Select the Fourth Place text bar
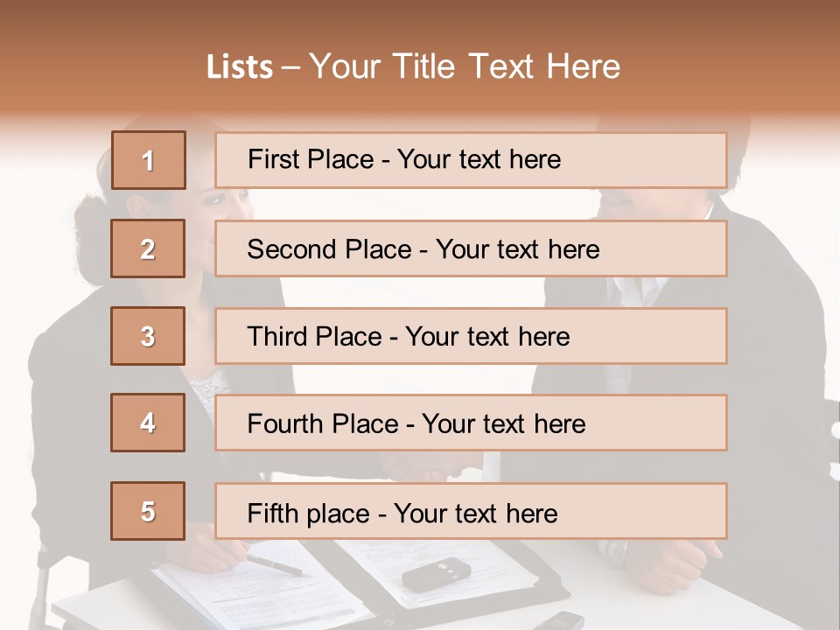 pyautogui.click(x=471, y=423)
